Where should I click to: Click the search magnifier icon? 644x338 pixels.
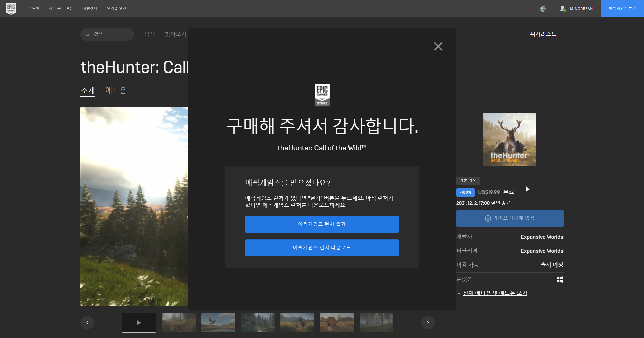pyautogui.click(x=87, y=34)
